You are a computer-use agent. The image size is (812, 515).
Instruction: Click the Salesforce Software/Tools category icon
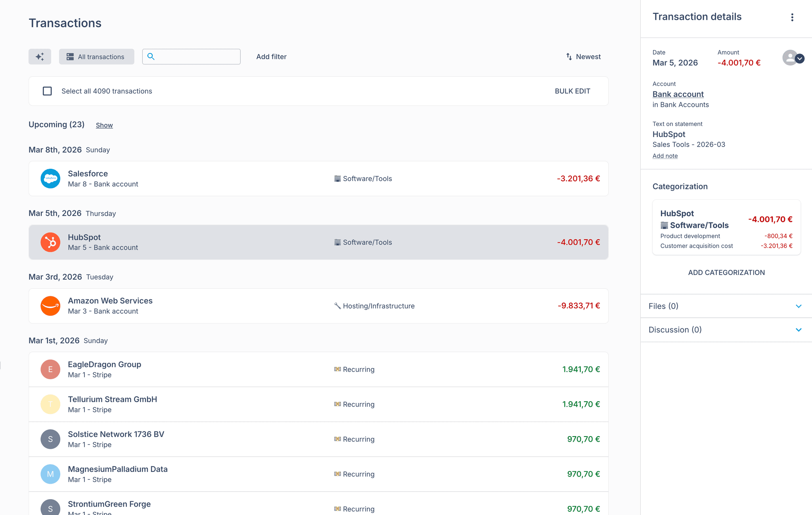point(337,179)
